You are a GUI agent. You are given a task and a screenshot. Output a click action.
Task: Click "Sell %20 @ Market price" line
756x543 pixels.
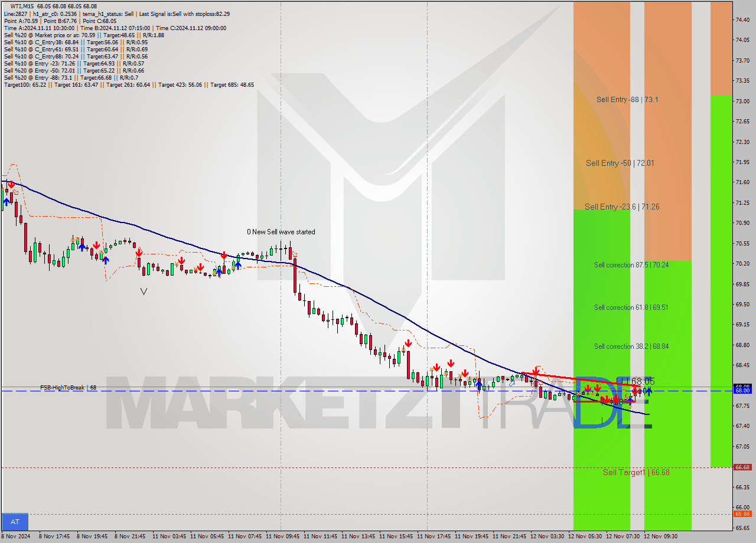click(84, 35)
